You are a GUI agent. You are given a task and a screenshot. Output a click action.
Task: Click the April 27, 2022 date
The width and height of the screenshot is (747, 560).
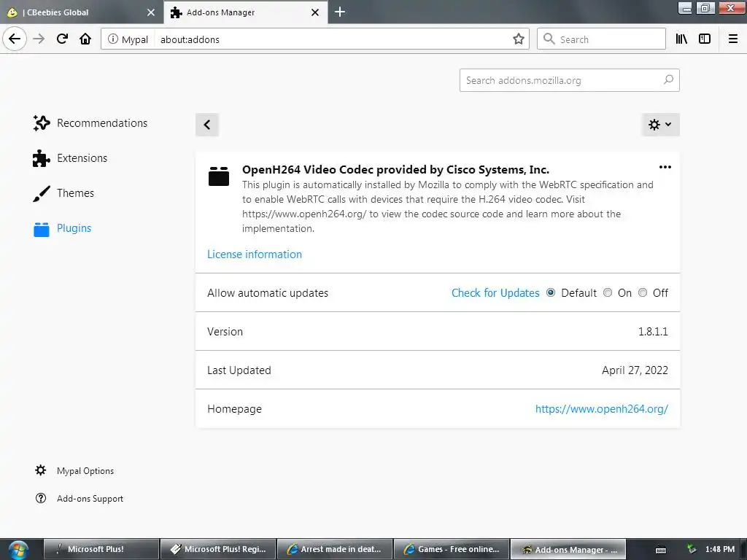pyautogui.click(x=635, y=370)
